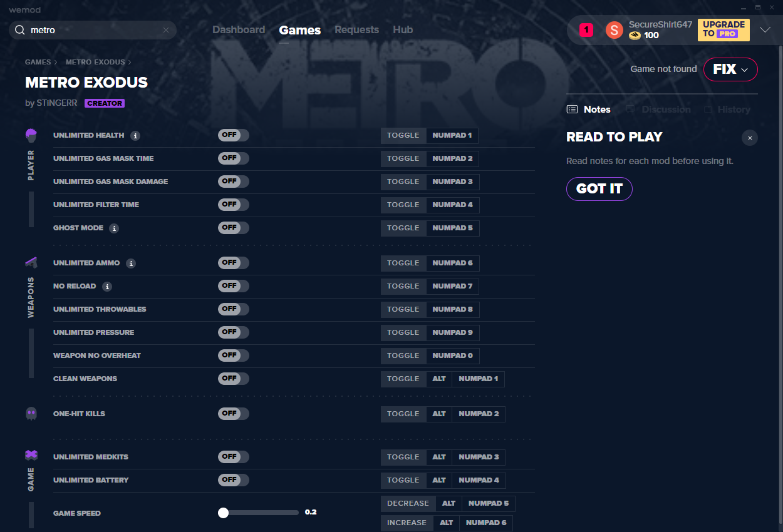Screen dimensions: 783x532
Task: Click the search magnifier icon
Action: pos(19,30)
